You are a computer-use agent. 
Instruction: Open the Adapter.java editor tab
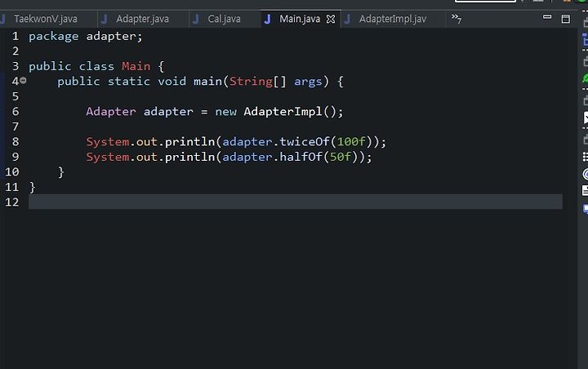coord(142,19)
